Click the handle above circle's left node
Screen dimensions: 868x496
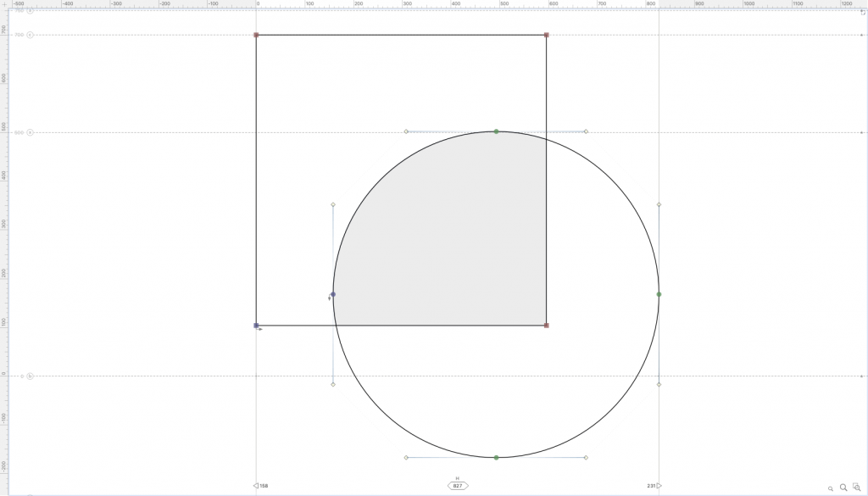pos(332,205)
